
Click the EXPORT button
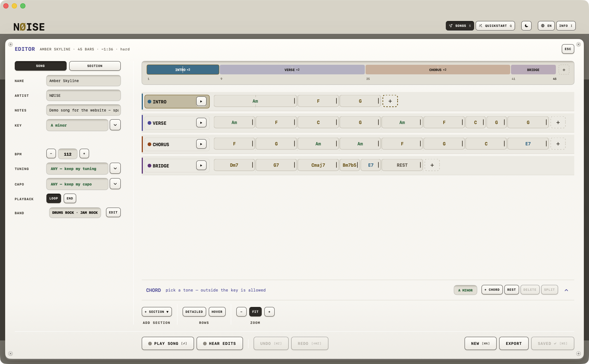[514, 343]
